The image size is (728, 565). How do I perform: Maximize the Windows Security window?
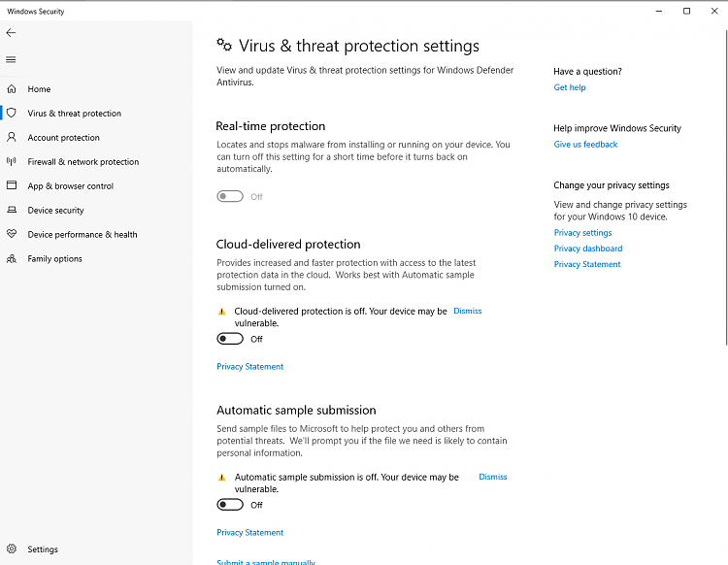[x=686, y=11]
